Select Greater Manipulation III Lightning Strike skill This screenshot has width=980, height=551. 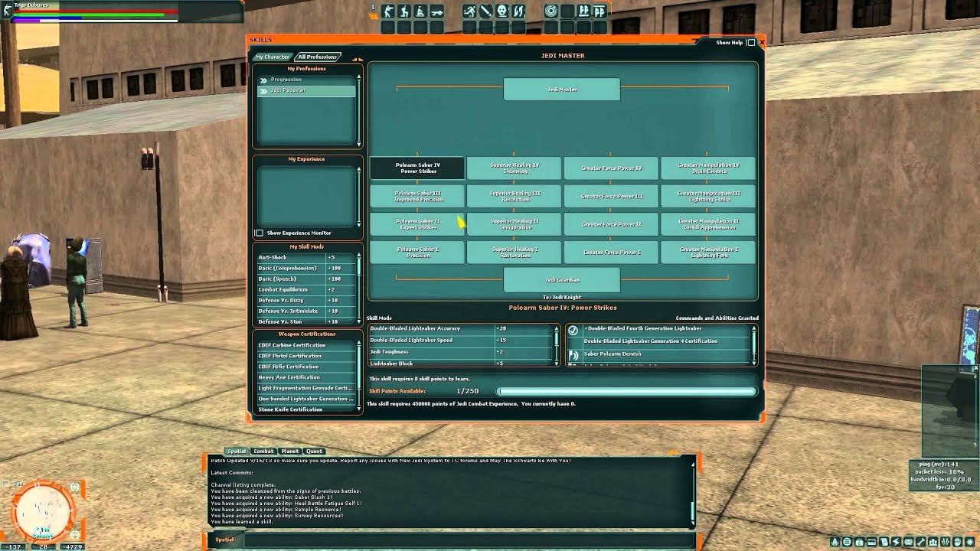pos(708,196)
